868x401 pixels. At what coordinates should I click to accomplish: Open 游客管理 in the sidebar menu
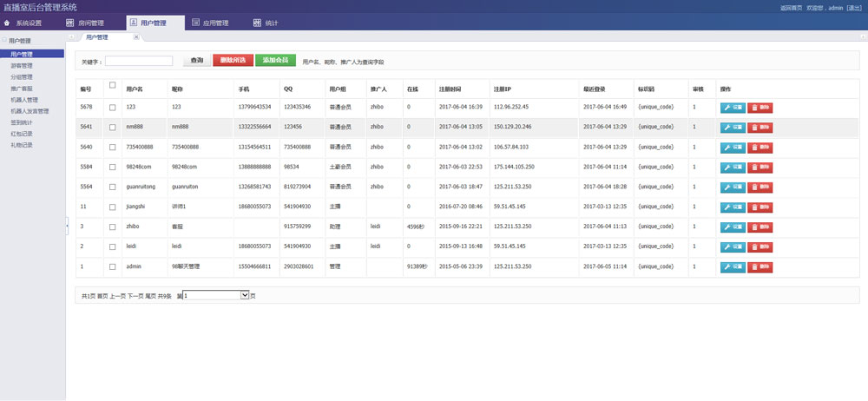coord(22,65)
